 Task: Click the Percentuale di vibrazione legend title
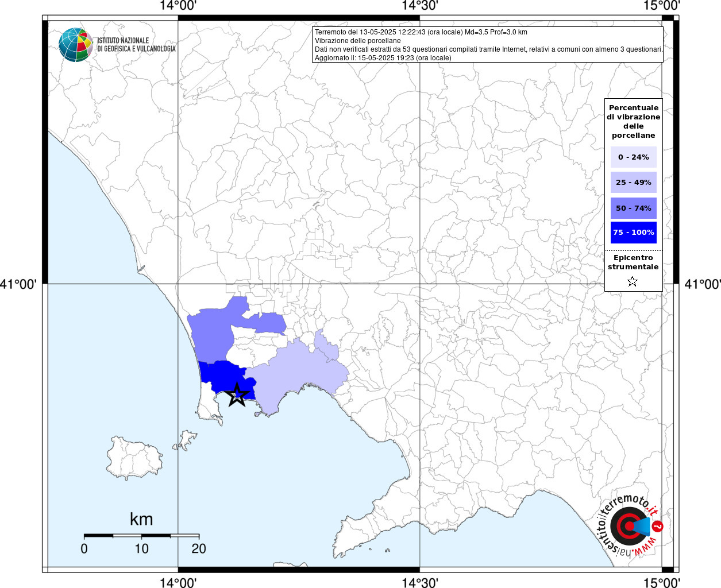[x=633, y=122]
